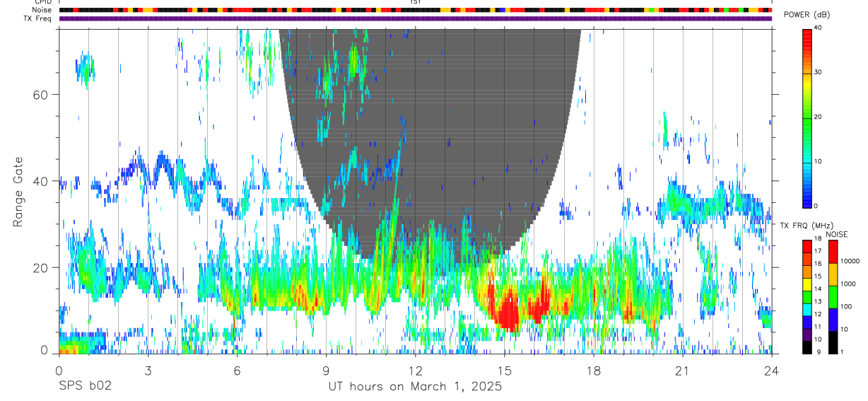Click the 'UT hours on March 1, 2025' axis title

(415, 387)
